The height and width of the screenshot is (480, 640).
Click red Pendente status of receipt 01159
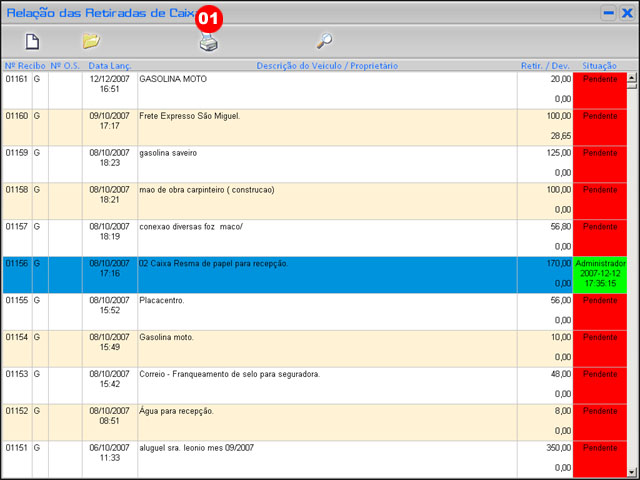[600, 153]
